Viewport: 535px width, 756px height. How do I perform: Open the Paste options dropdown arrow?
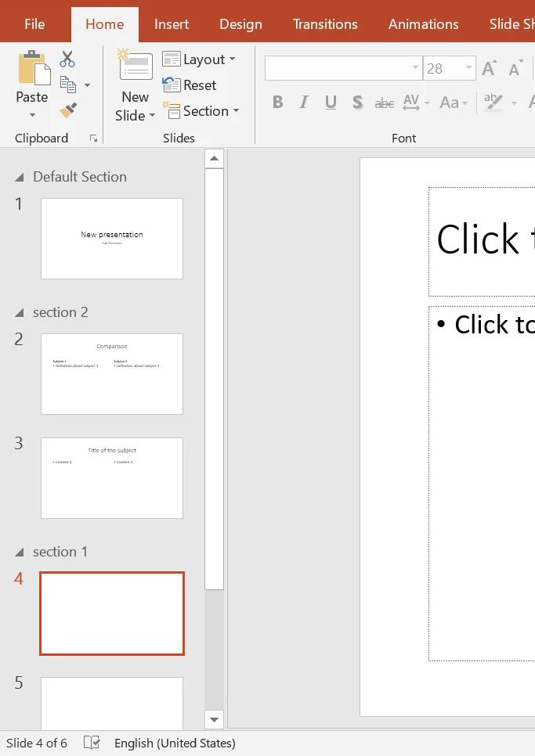pyautogui.click(x=32, y=115)
